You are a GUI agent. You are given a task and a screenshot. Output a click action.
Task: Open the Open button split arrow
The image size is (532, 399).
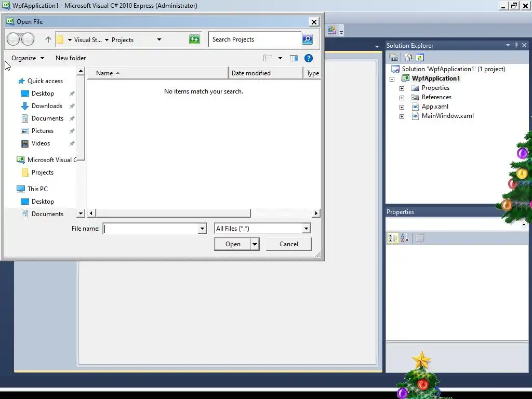(x=255, y=244)
